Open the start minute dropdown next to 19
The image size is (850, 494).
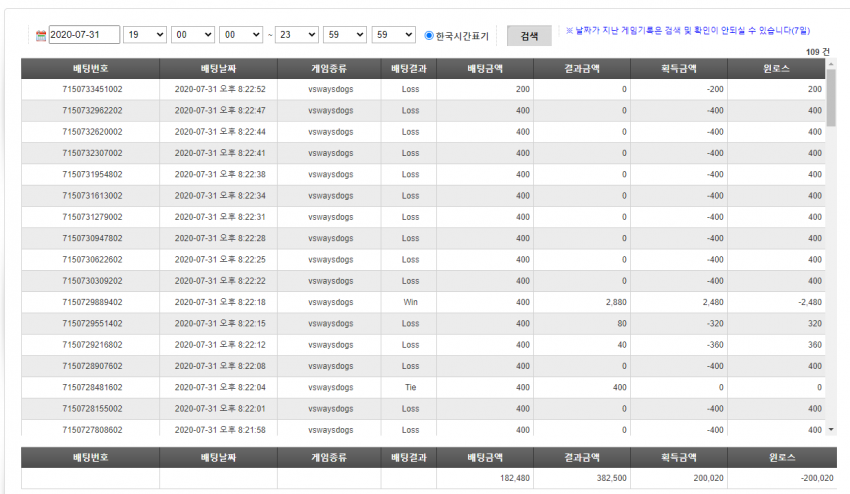click(193, 35)
